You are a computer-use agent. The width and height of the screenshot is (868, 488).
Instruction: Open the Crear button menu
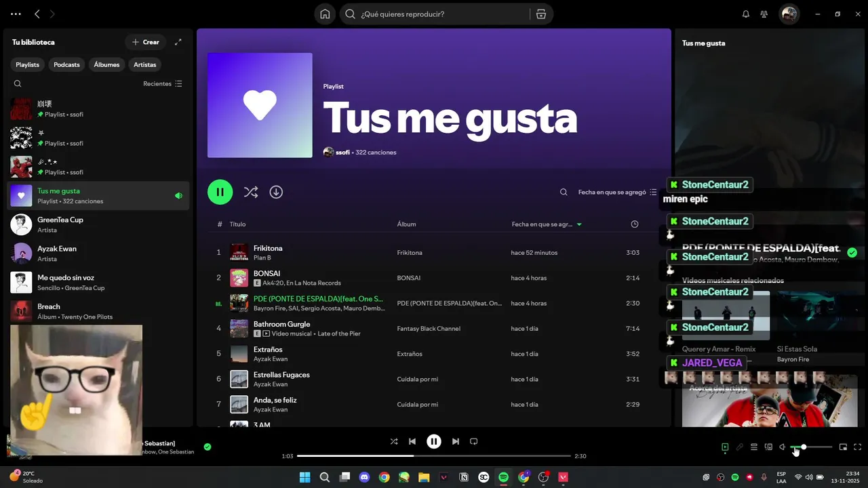[x=145, y=42]
